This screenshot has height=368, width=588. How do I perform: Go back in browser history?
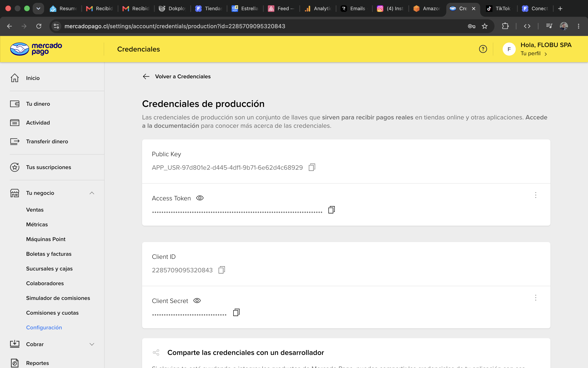[9, 26]
